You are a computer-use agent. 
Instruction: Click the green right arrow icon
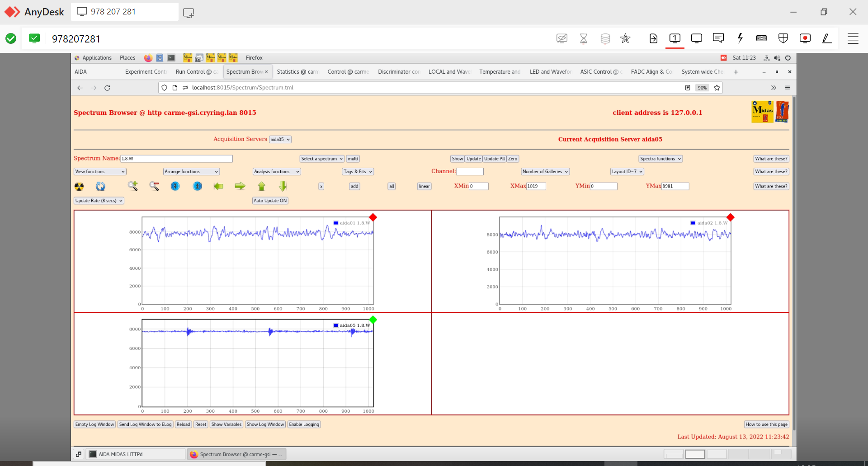240,186
